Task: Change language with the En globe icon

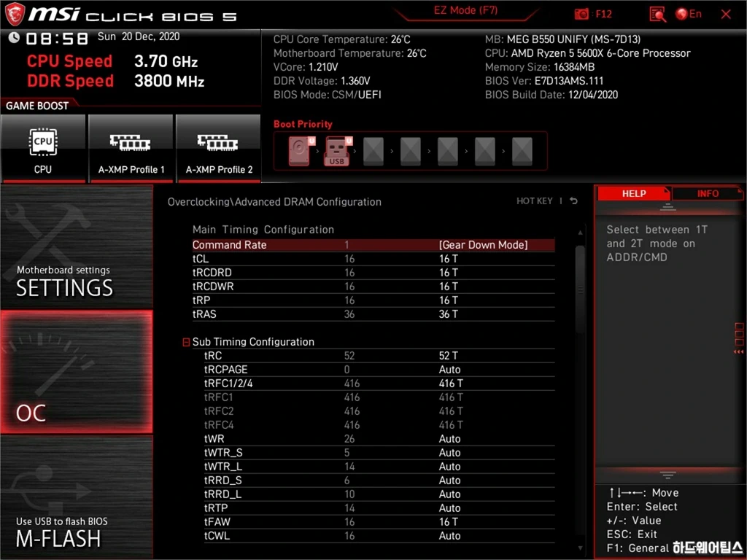Action: 689,14
